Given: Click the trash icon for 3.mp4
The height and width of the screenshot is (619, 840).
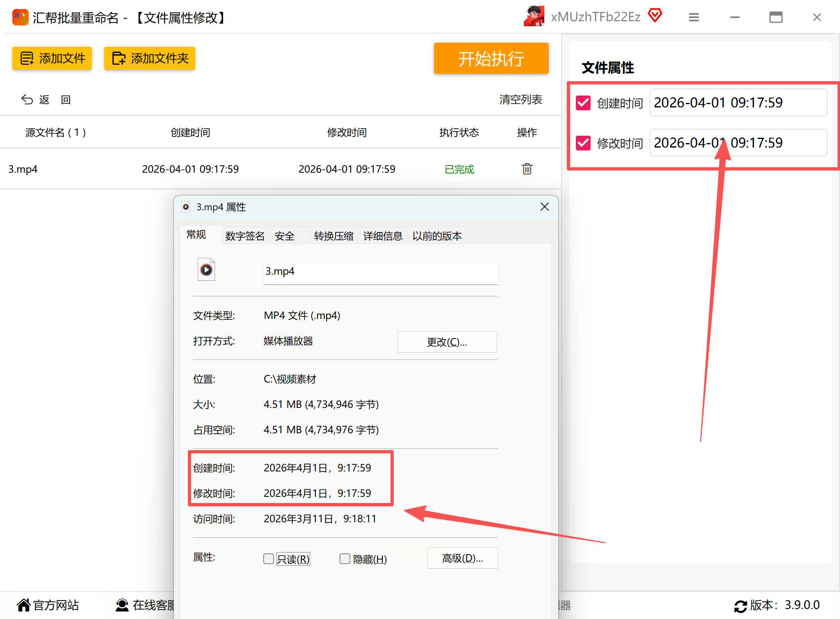Looking at the screenshot, I should (527, 169).
